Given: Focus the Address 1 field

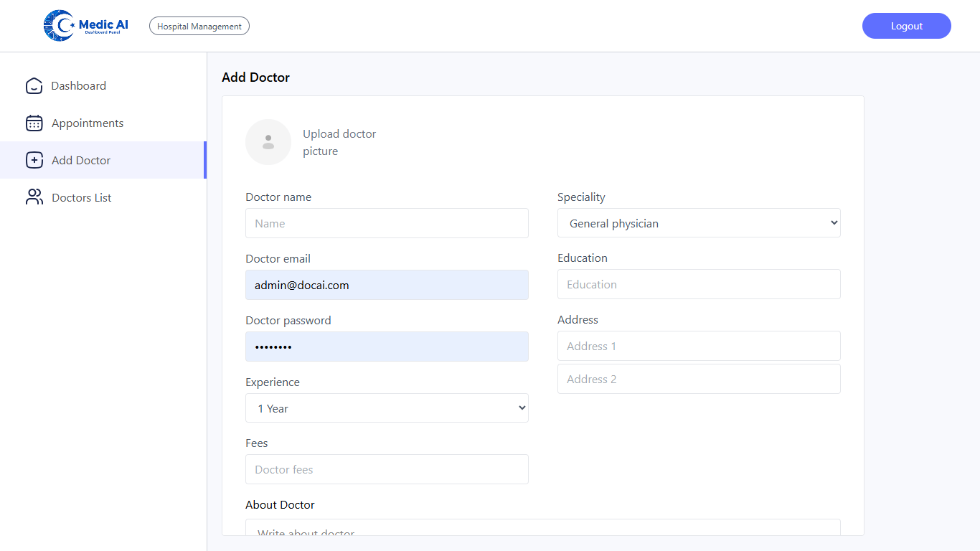Looking at the screenshot, I should point(698,346).
